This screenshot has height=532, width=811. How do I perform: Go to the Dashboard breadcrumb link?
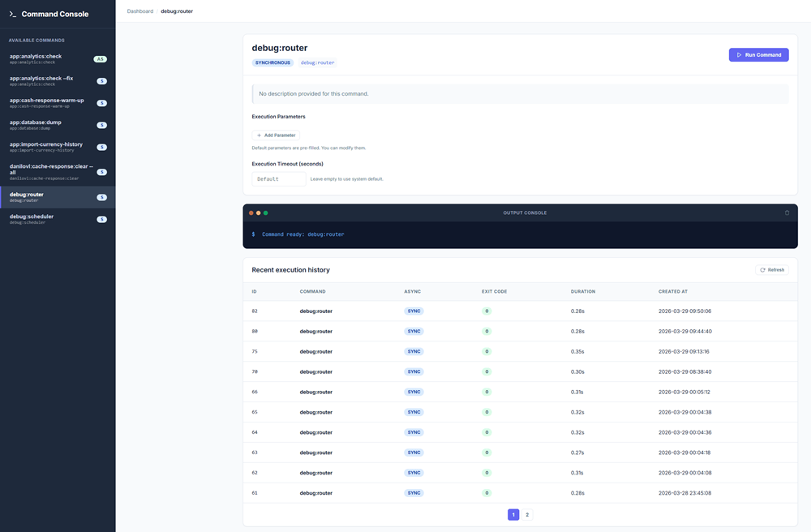coord(140,11)
